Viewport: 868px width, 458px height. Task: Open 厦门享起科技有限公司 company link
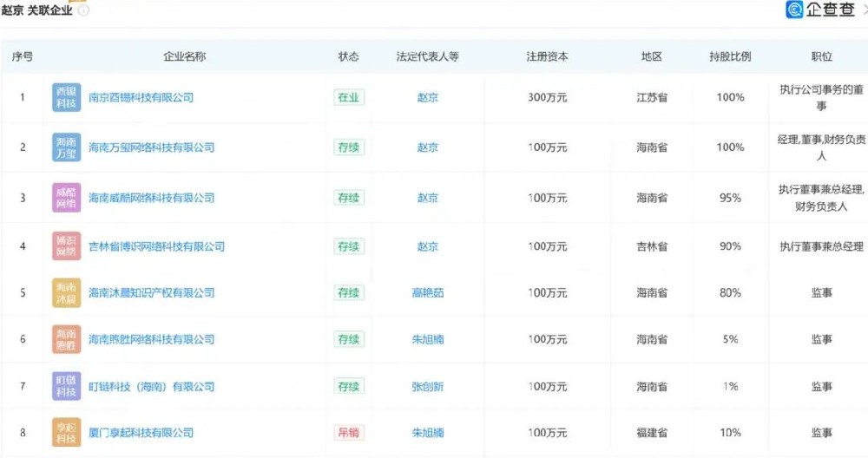[x=141, y=433]
